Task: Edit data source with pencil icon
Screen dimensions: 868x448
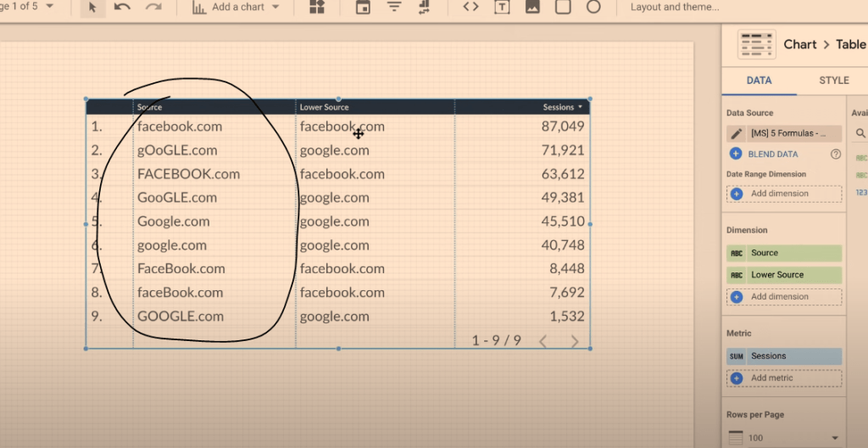Action: point(736,133)
